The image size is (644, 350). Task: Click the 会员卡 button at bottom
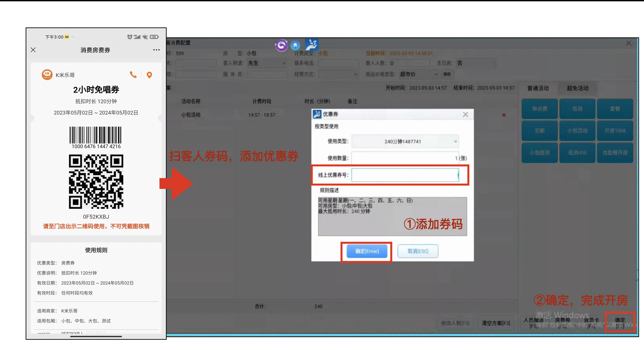coord(591,323)
